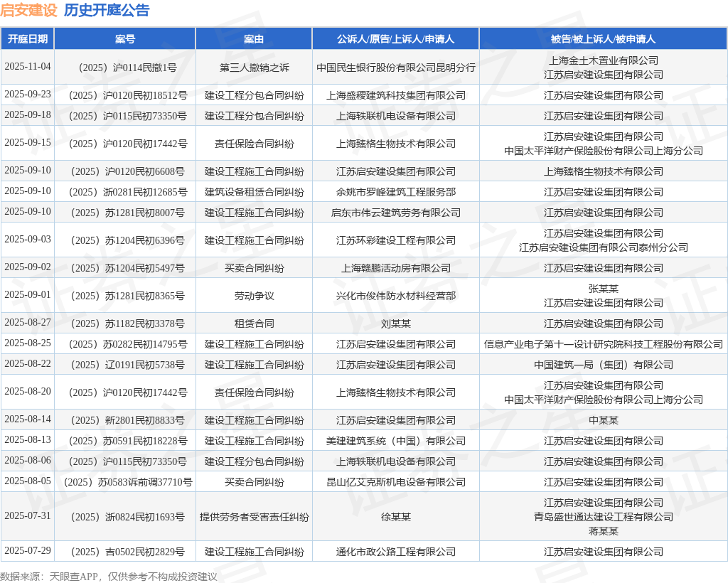Click 刘某某 plaintiff cell
The height and width of the screenshot is (583, 728).
pos(395,324)
